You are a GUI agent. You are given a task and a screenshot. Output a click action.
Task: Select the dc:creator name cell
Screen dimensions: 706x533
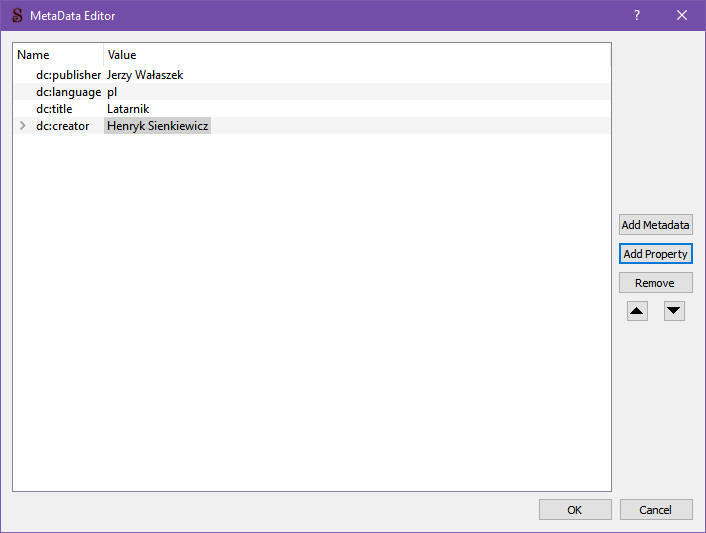(x=62, y=126)
